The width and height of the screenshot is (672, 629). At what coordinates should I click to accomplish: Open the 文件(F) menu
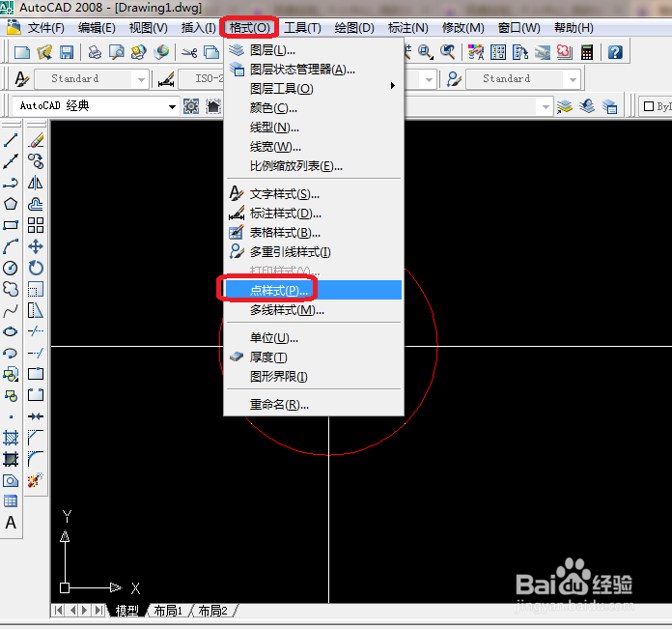pyautogui.click(x=45, y=28)
